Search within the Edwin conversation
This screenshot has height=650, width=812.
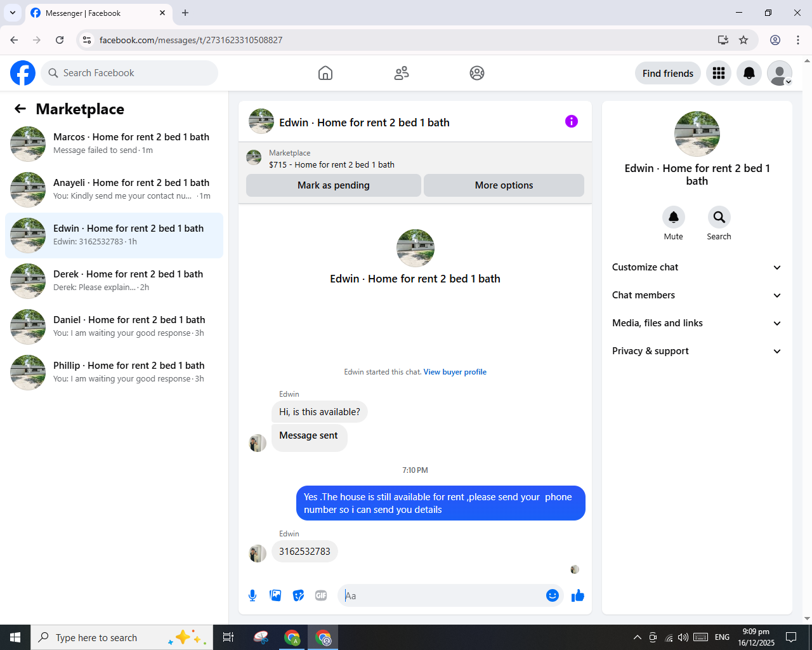pyautogui.click(x=719, y=217)
